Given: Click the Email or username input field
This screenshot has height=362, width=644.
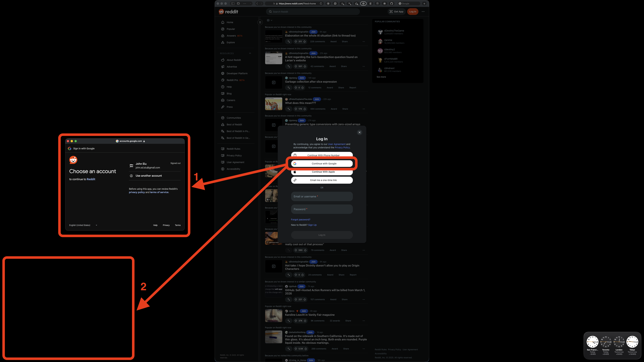Looking at the screenshot, I should [x=322, y=196].
